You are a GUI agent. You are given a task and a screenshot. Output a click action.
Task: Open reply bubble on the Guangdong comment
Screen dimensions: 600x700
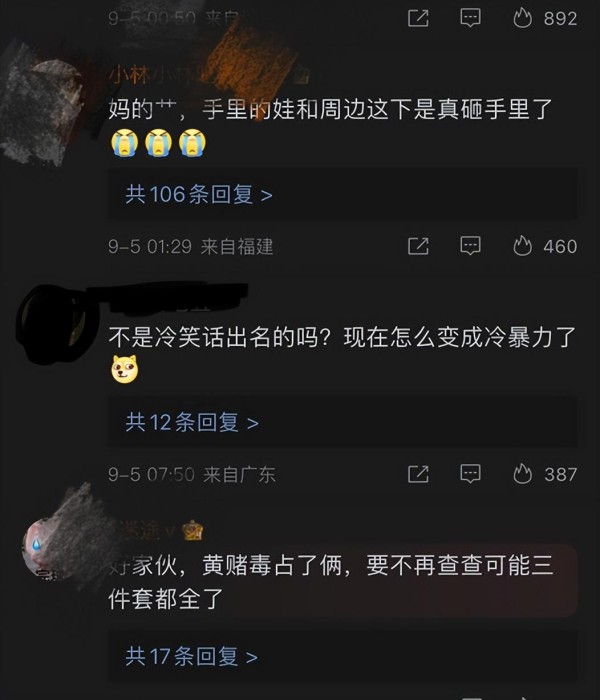tap(470, 474)
